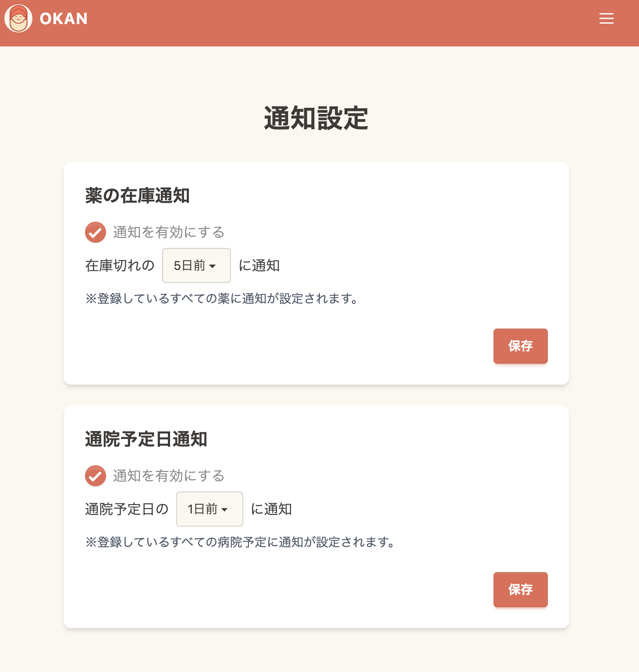Select the 通知設定 page heading
This screenshot has height=672, width=639.
315,118
